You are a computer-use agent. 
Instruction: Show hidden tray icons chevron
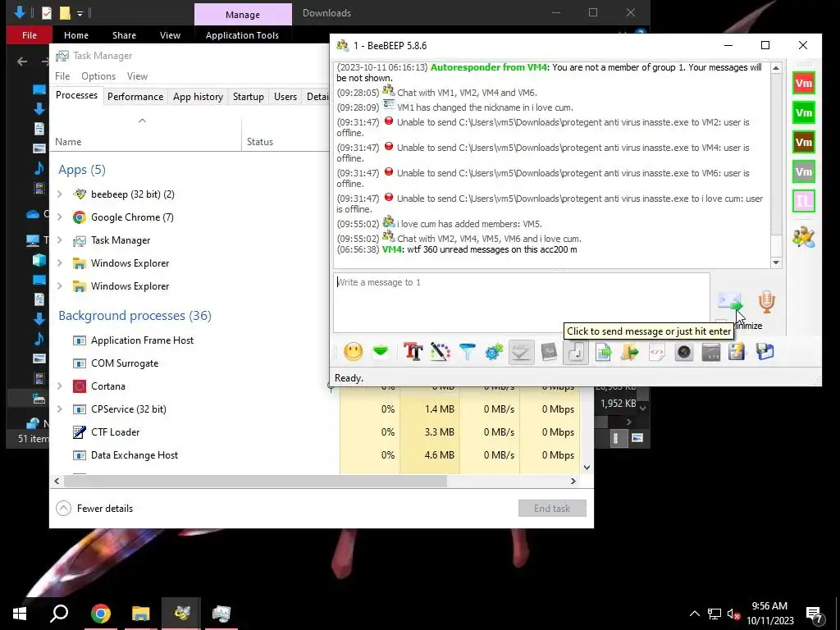coord(694,614)
